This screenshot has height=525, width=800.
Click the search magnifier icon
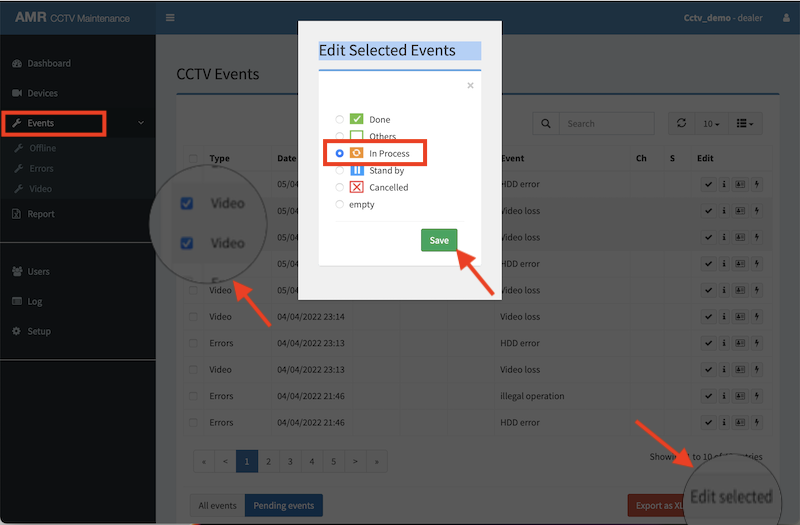(x=545, y=124)
